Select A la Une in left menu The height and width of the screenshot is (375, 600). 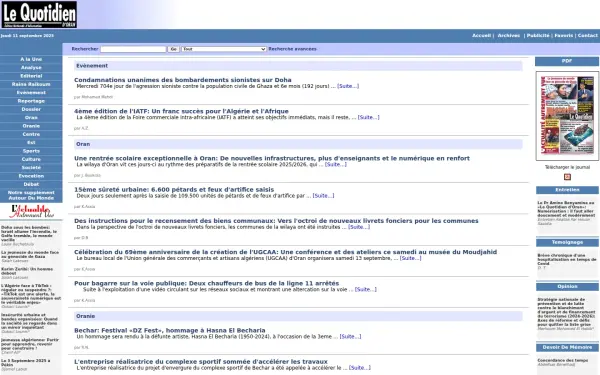(31, 59)
